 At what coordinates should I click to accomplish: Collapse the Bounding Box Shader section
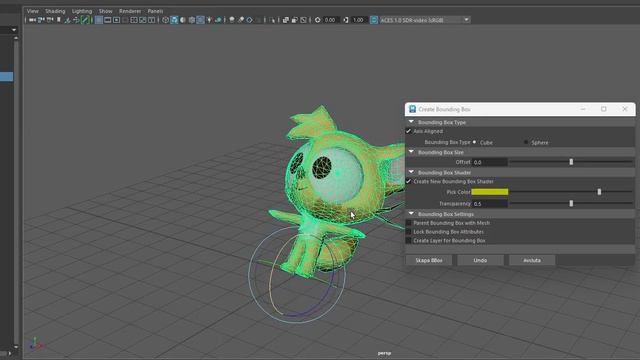pos(411,172)
